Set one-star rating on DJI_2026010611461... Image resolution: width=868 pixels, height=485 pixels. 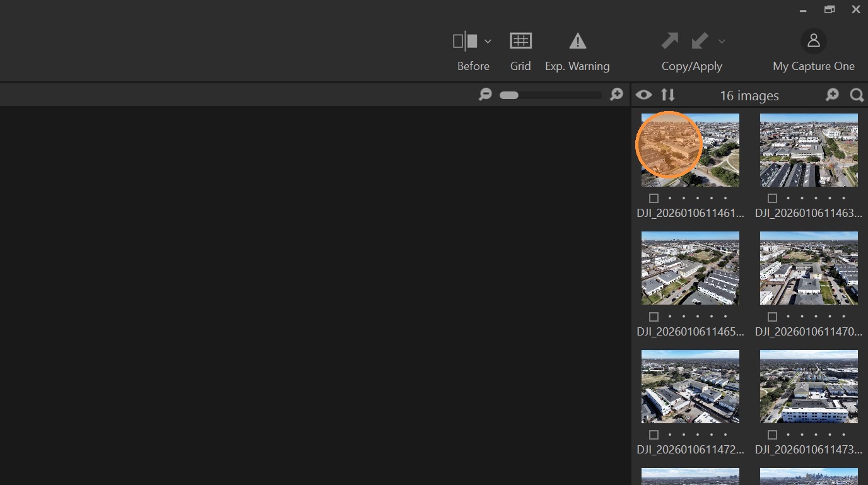point(670,198)
